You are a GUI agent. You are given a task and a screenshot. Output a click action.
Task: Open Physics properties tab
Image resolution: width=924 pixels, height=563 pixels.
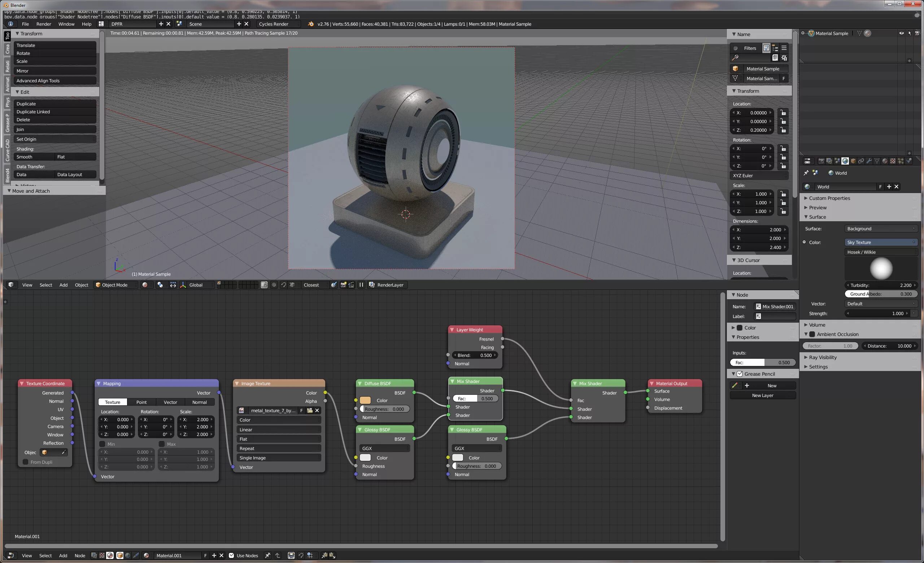[909, 161]
